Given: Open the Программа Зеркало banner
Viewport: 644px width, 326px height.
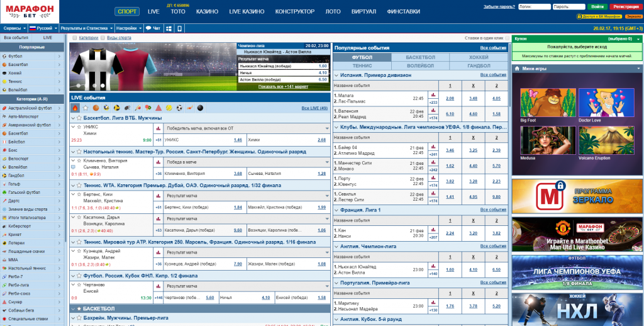Looking at the screenshot, I should point(577,196).
